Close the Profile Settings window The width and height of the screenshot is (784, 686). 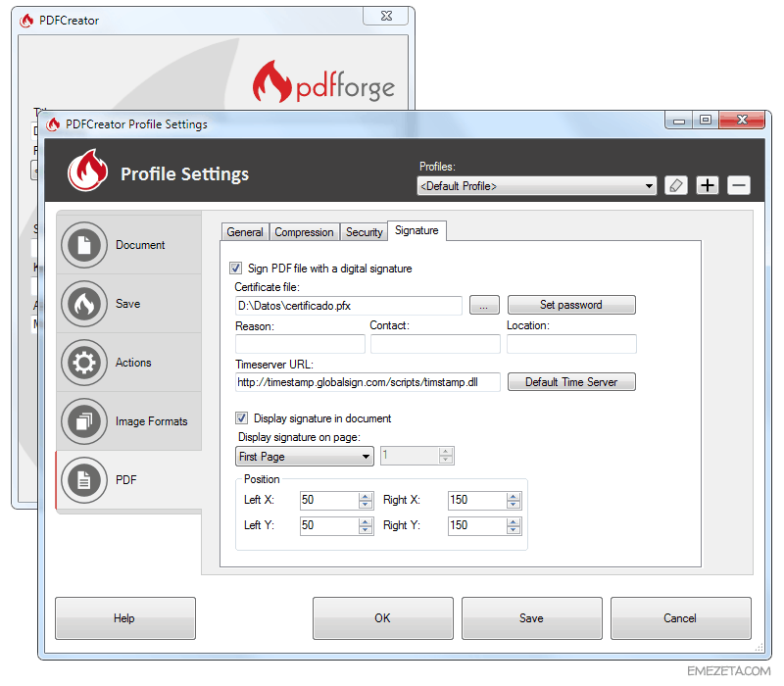(743, 120)
